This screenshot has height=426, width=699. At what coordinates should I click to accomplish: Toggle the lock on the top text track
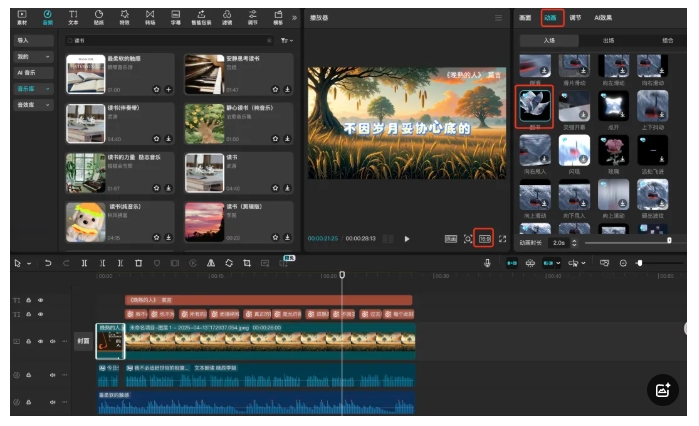click(x=28, y=300)
